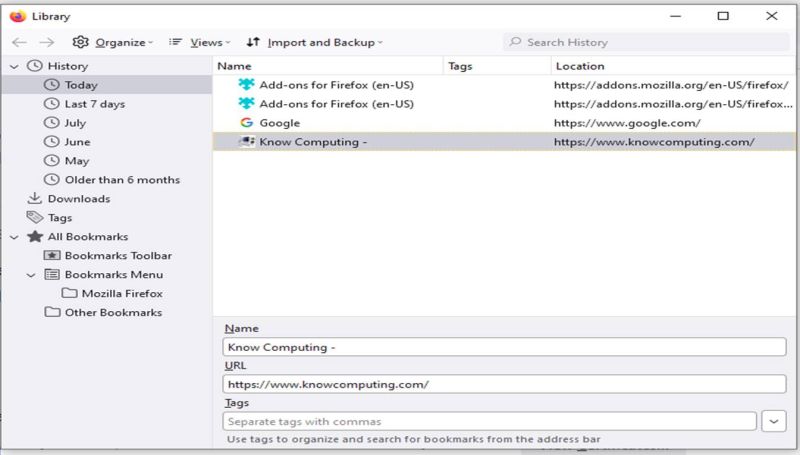Select first Add-ons for Firefox entry
Viewport: 800px width, 455px height.
coord(504,85)
